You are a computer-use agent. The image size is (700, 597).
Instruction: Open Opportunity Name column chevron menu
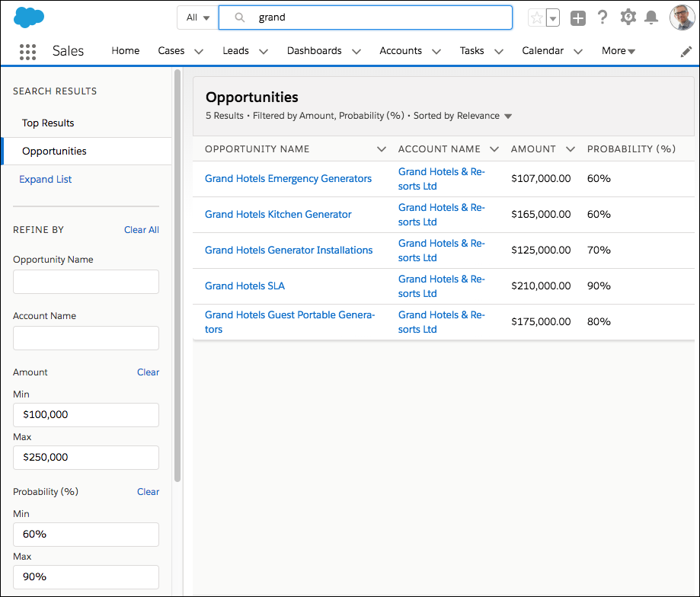382,149
